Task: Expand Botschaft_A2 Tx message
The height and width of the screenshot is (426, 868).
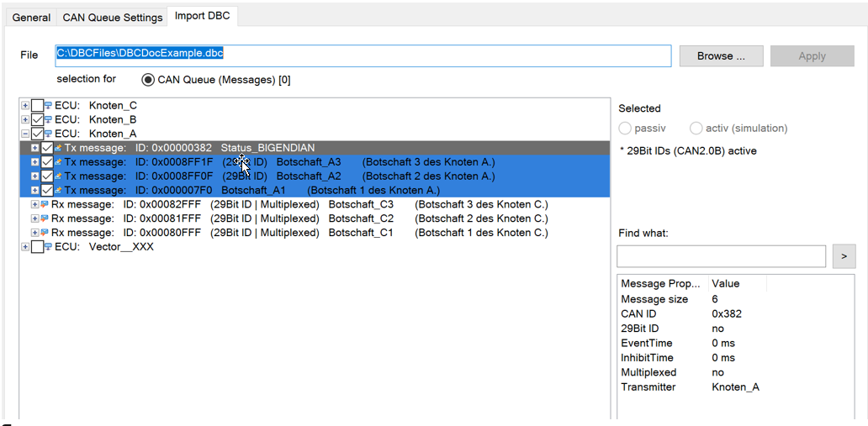Action: [x=34, y=176]
